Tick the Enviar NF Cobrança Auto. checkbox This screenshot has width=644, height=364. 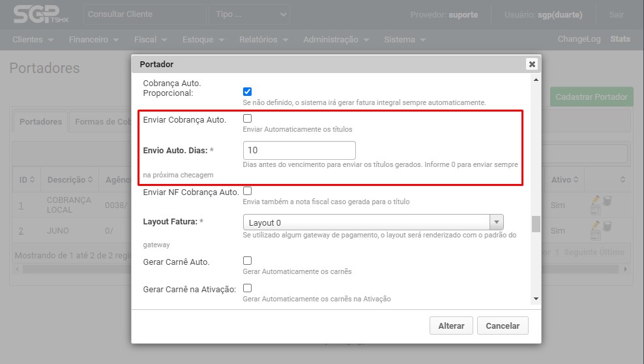tap(247, 191)
